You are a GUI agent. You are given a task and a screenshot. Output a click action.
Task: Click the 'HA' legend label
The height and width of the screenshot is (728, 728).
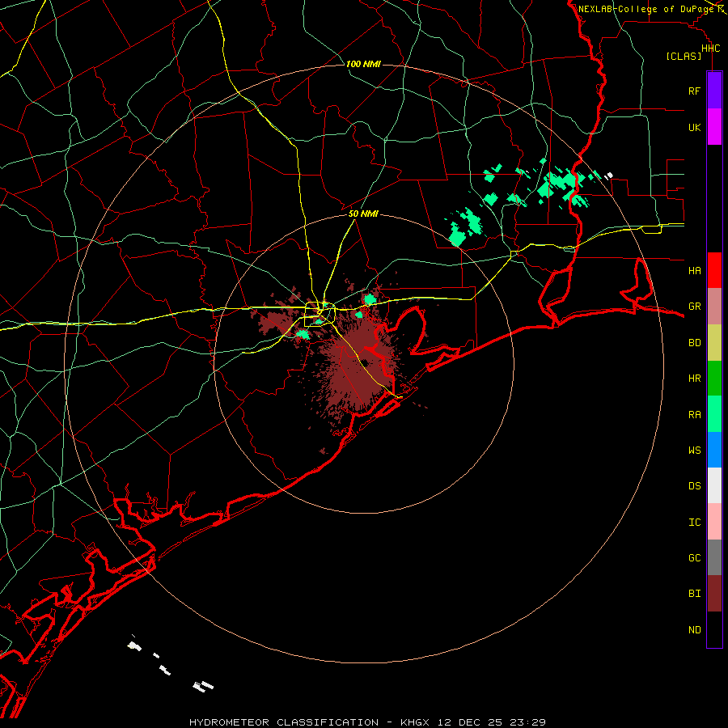[x=694, y=270]
